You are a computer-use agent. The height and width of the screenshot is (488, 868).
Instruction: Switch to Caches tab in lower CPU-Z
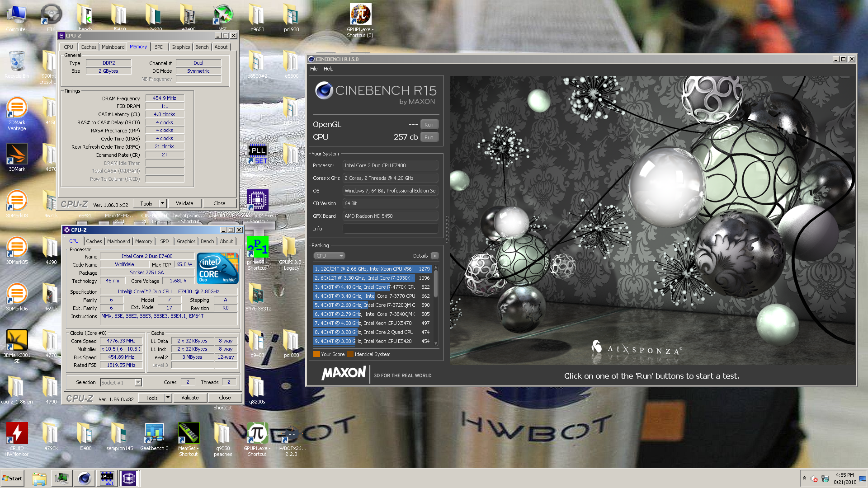(x=94, y=241)
